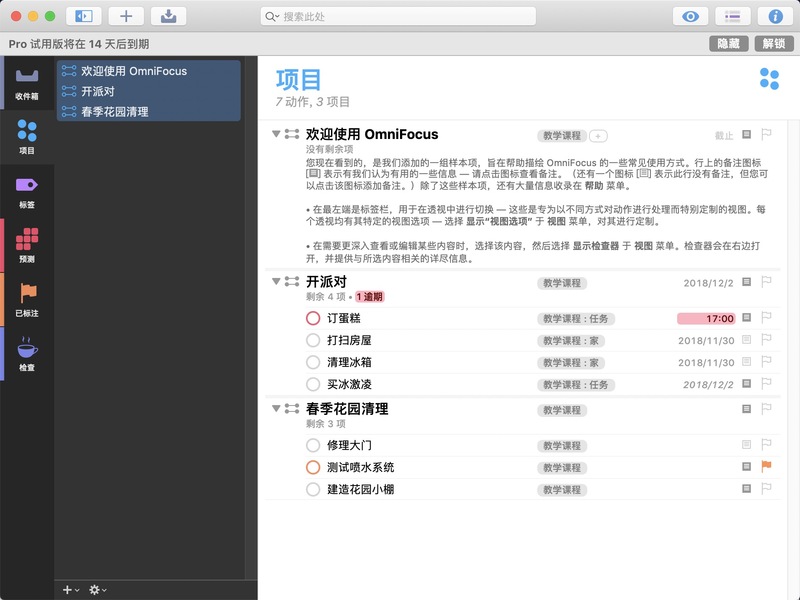The image size is (800, 600).
Task: Flag the 订蛋糕 task
Action: [x=766, y=317]
